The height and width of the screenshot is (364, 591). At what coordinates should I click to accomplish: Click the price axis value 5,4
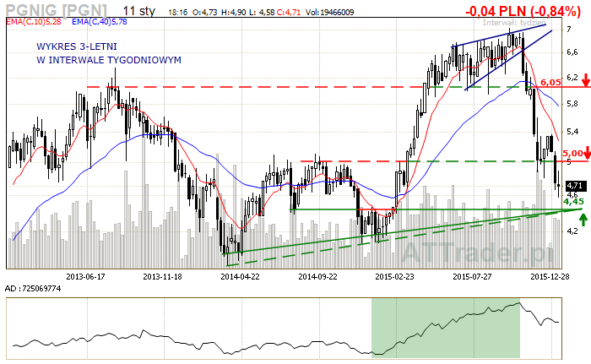[x=572, y=131]
